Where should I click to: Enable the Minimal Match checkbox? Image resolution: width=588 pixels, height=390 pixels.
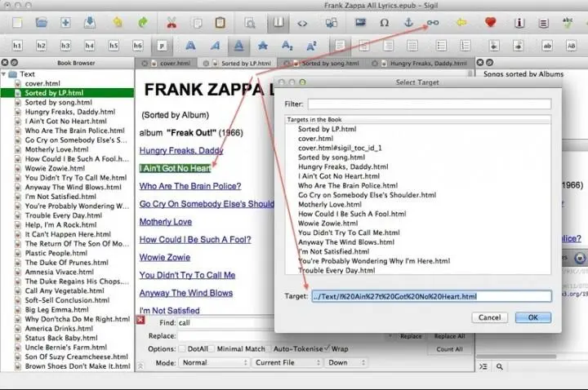click(212, 348)
